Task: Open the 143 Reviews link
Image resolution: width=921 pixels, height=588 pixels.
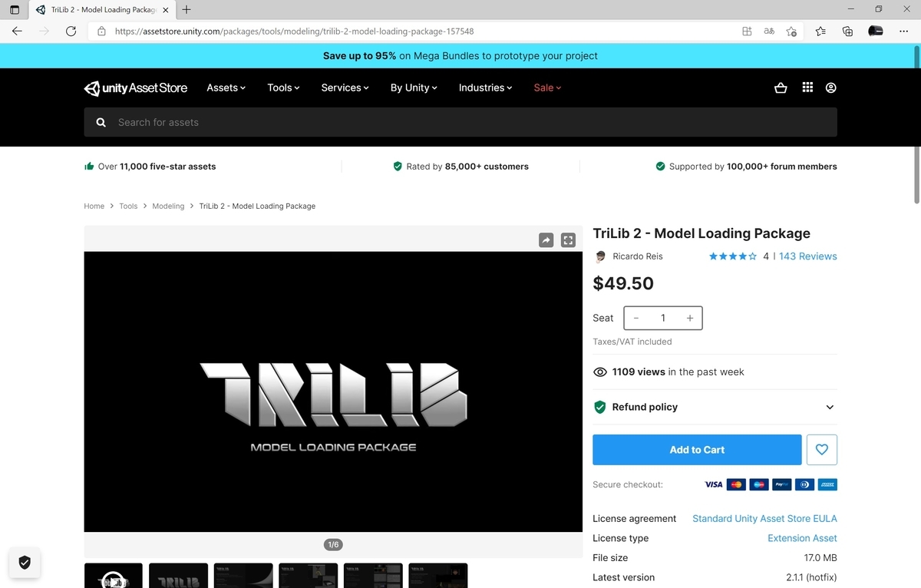Action: [x=807, y=256]
